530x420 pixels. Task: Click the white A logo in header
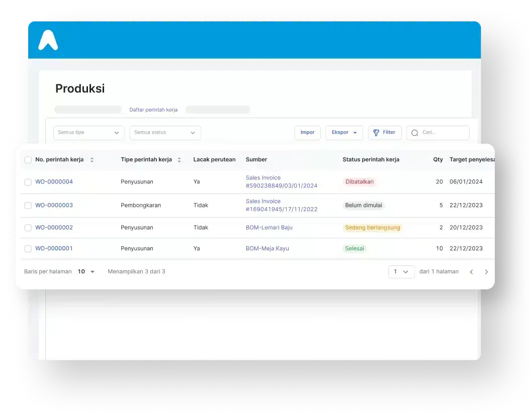(48, 40)
